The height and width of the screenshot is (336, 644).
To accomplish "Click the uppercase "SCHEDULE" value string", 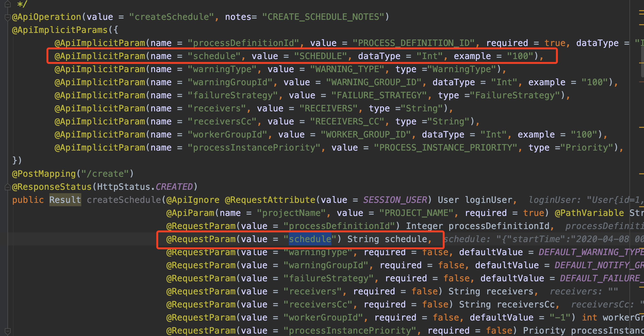I will [321, 56].
